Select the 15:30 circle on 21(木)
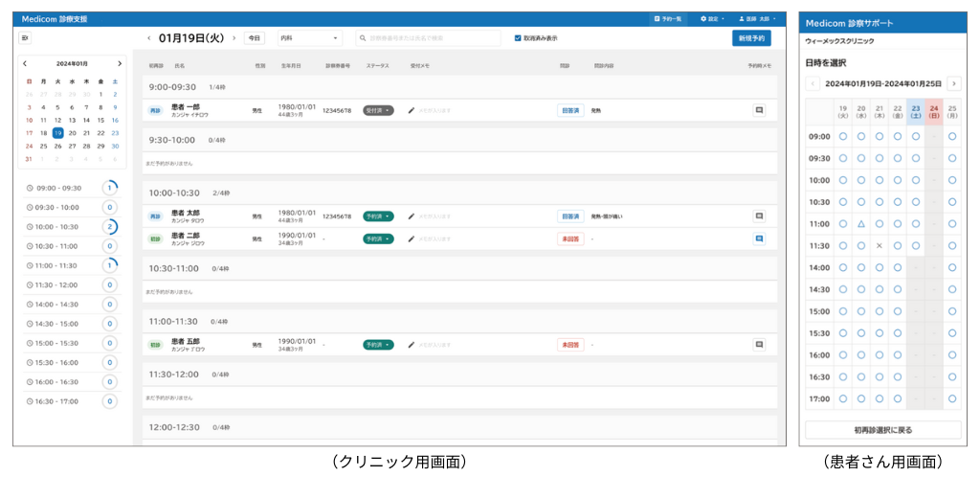The width and height of the screenshot is (980, 477). [x=880, y=333]
